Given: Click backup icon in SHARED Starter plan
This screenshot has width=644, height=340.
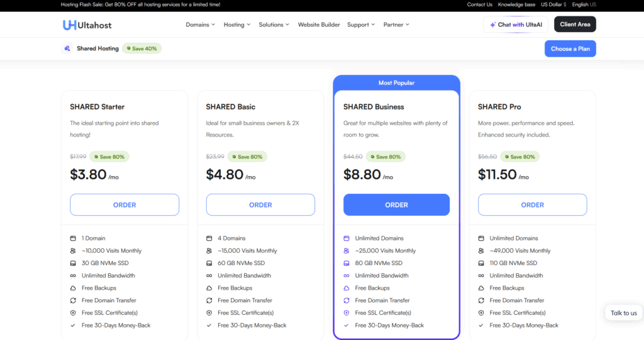Looking at the screenshot, I should 73,288.
